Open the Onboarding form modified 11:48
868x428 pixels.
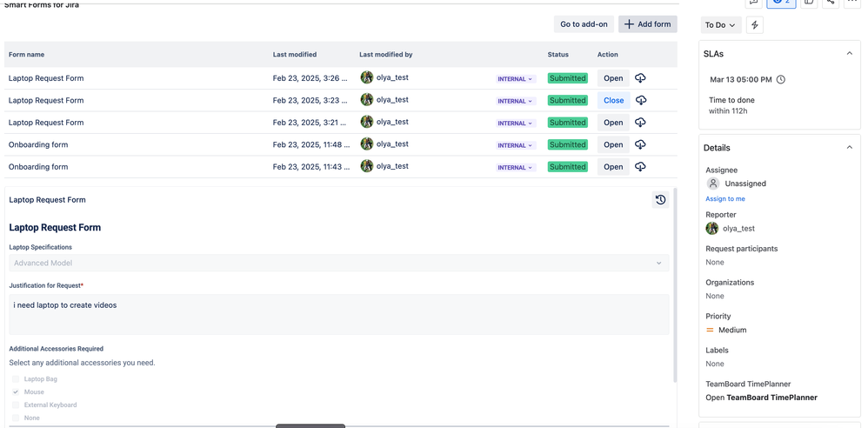[x=613, y=144]
